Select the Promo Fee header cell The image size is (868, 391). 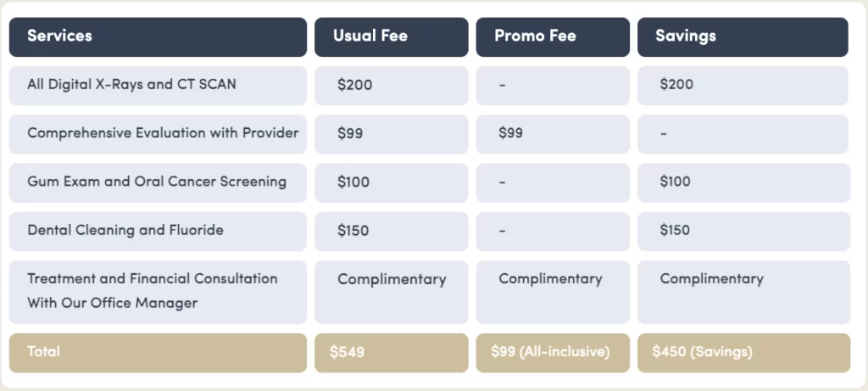[x=552, y=36]
